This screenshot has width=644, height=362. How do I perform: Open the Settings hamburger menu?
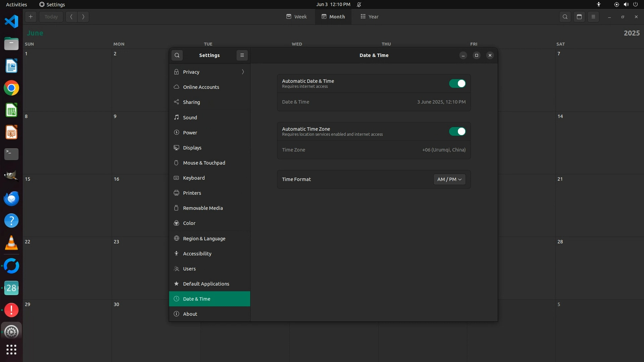point(242,55)
